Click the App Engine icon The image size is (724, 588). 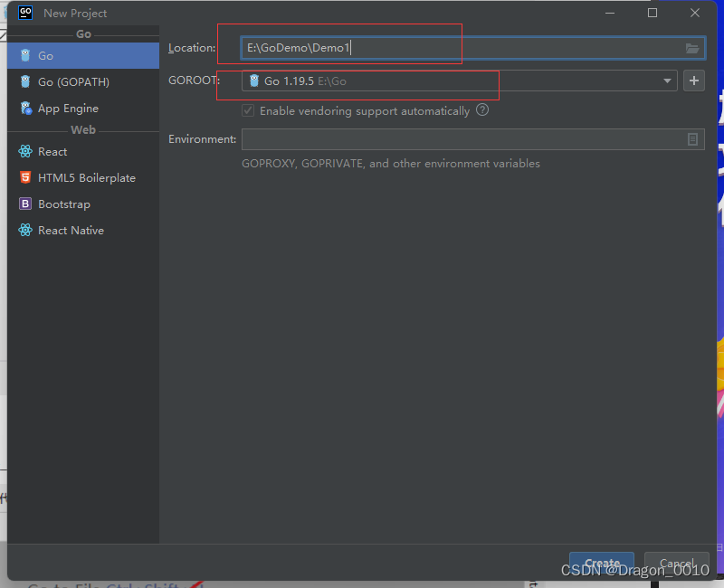click(x=26, y=108)
